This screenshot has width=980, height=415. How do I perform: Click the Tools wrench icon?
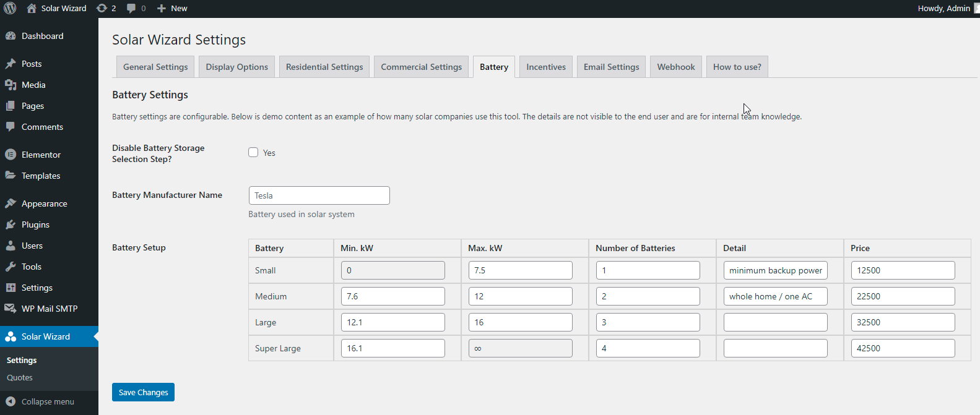click(x=11, y=267)
